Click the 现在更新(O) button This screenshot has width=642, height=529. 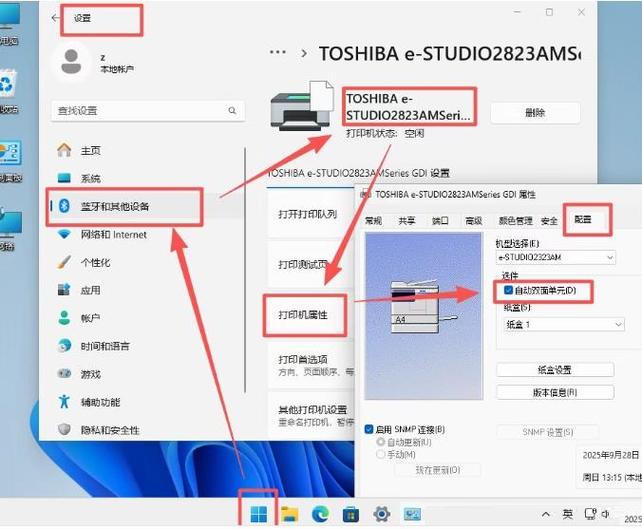(x=437, y=470)
